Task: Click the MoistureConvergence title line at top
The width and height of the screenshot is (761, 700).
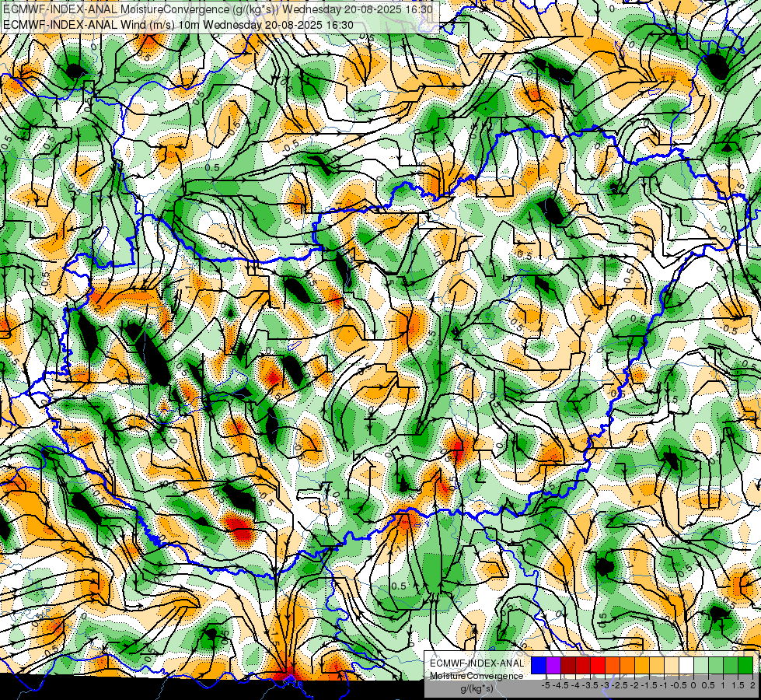Action: click(x=216, y=9)
